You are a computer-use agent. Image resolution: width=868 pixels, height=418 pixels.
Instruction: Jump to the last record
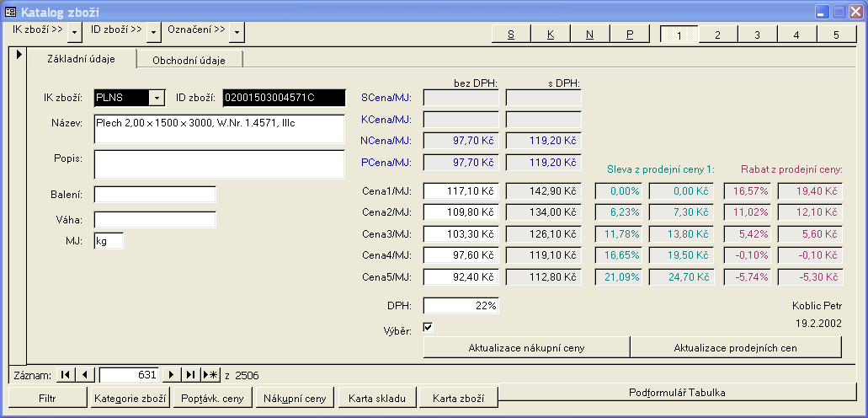191,375
